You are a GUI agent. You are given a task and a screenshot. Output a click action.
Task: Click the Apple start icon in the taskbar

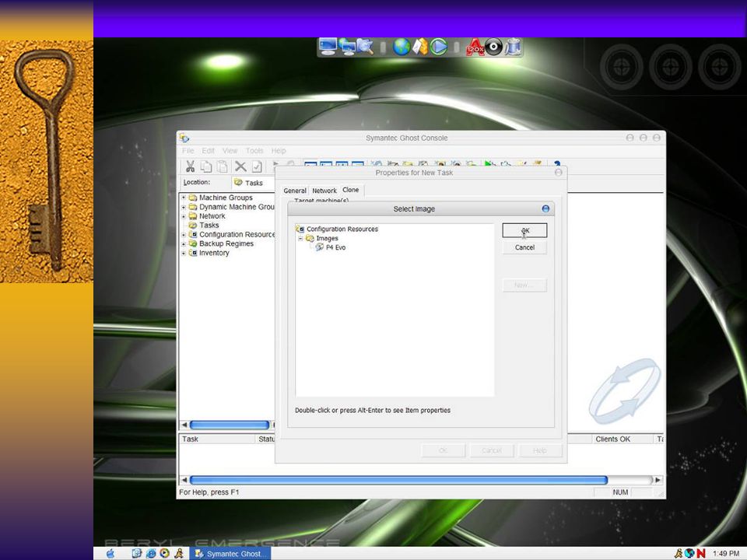(x=110, y=553)
